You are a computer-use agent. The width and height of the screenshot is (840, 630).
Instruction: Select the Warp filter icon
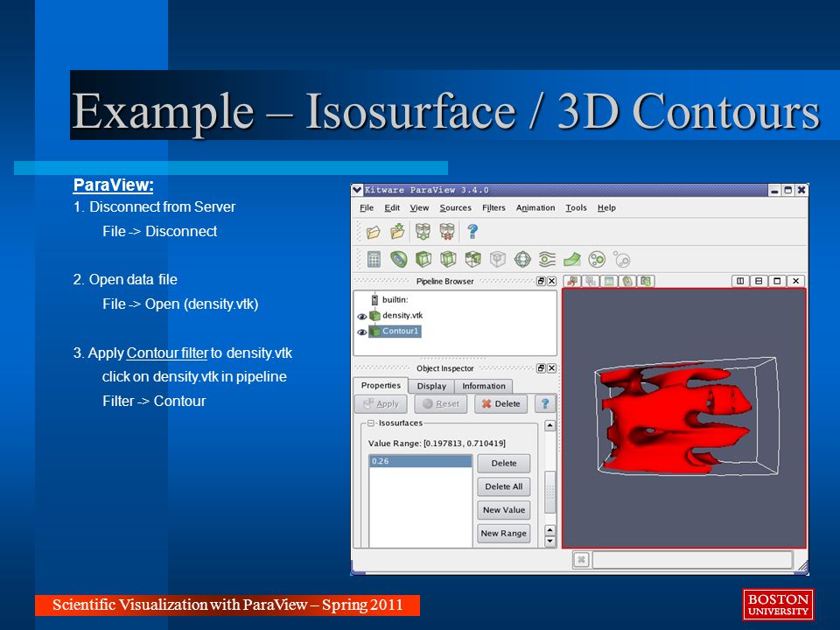click(x=571, y=260)
